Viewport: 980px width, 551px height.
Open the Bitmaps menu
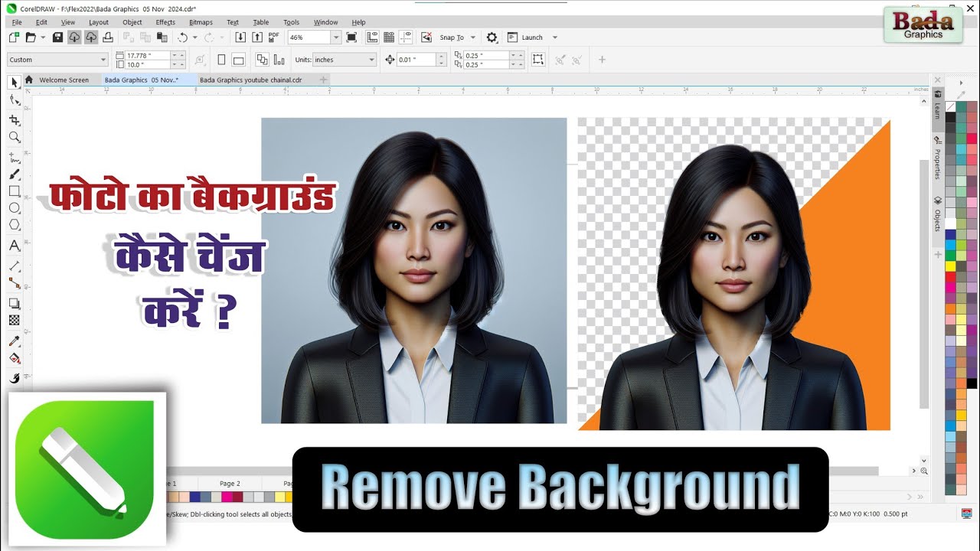[201, 22]
